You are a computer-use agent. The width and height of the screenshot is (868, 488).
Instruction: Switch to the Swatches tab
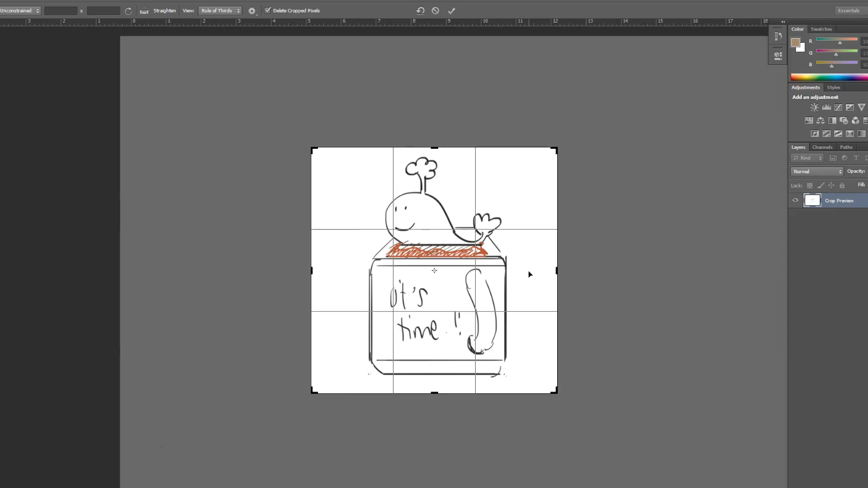821,29
